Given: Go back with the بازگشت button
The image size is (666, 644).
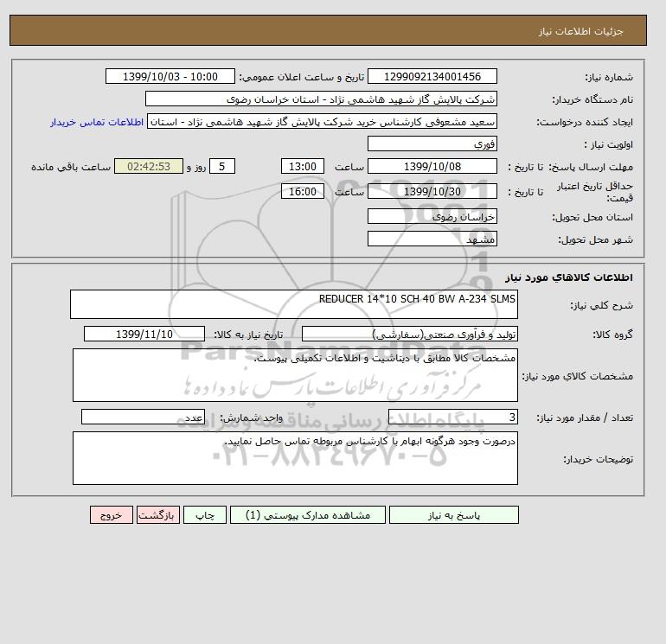Looking at the screenshot, I should pyautogui.click(x=158, y=514).
